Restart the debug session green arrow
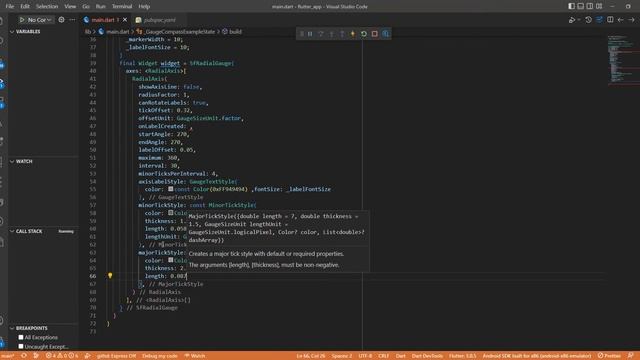The height and width of the screenshot is (360, 640). (x=364, y=34)
